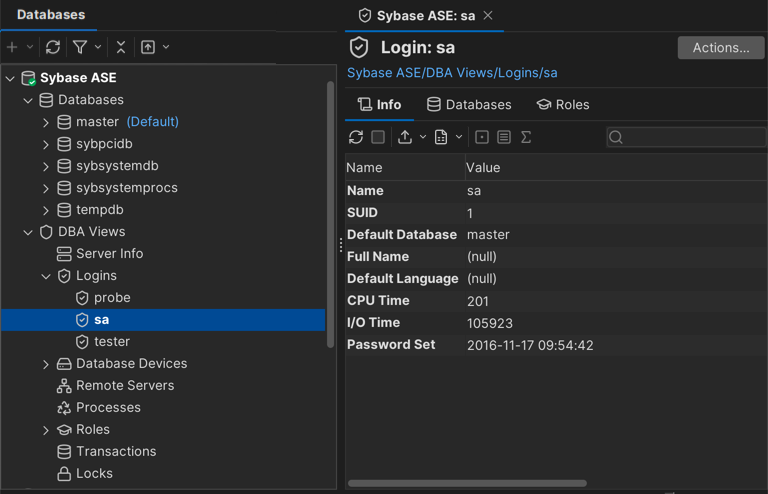The height and width of the screenshot is (494, 768).
Task: Switch to the Databases tab
Action: [x=468, y=105]
